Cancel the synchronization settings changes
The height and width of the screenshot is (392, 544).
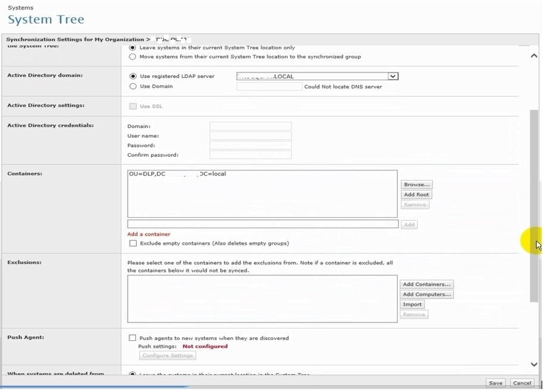pyautogui.click(x=521, y=383)
